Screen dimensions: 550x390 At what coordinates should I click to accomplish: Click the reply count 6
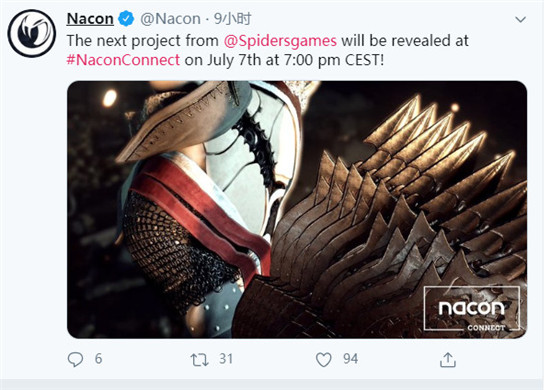[99, 359]
